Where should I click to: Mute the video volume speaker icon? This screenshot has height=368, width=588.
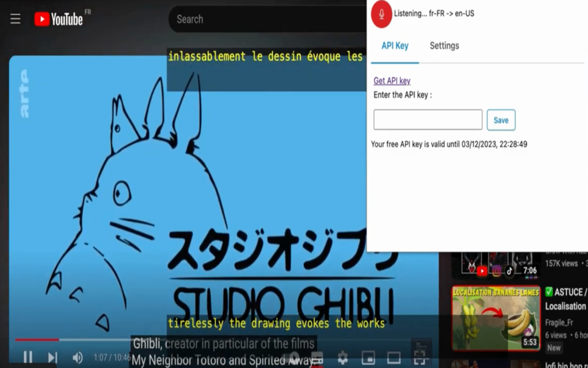(78, 357)
